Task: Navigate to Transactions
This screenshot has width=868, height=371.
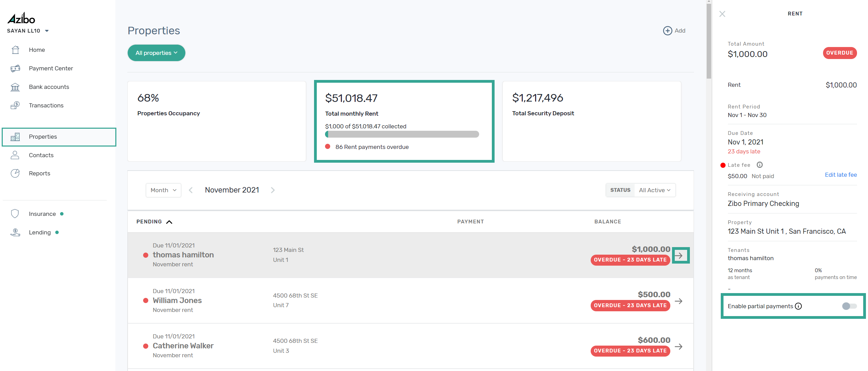Action: coord(46,105)
